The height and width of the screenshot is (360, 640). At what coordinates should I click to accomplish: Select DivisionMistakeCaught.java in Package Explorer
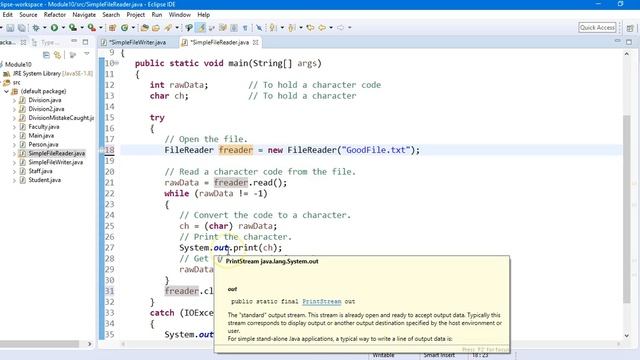61,118
